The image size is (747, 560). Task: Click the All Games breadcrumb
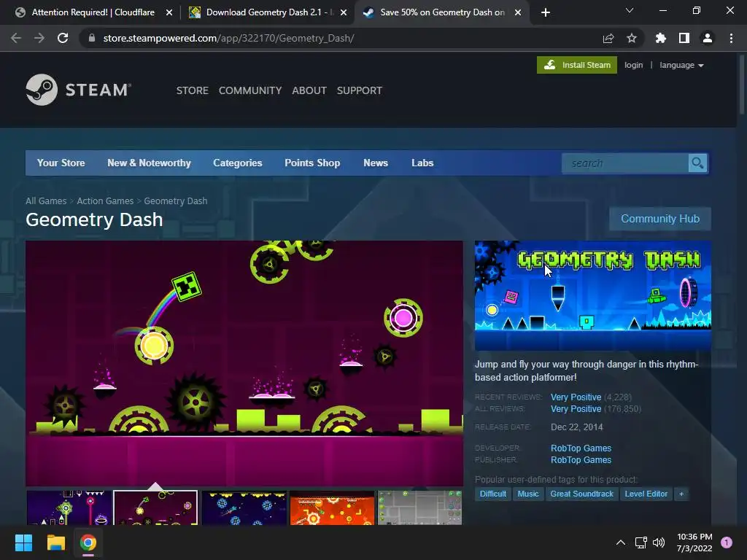coord(46,201)
